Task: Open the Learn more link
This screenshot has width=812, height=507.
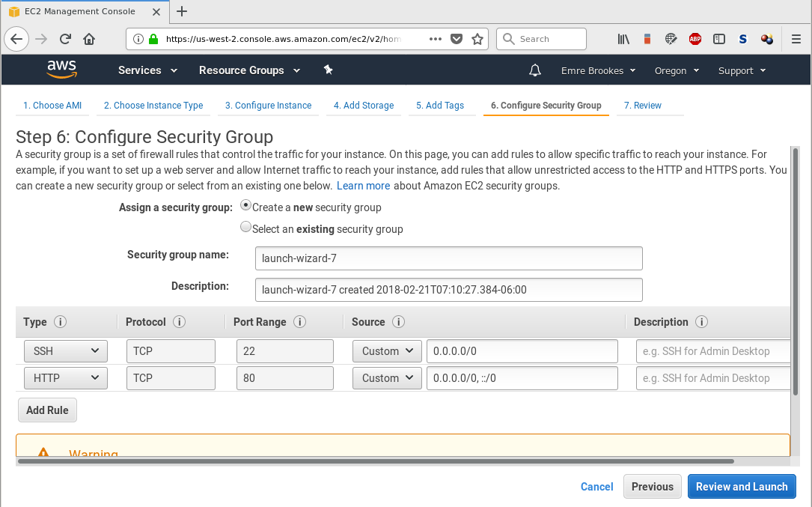Action: point(363,186)
